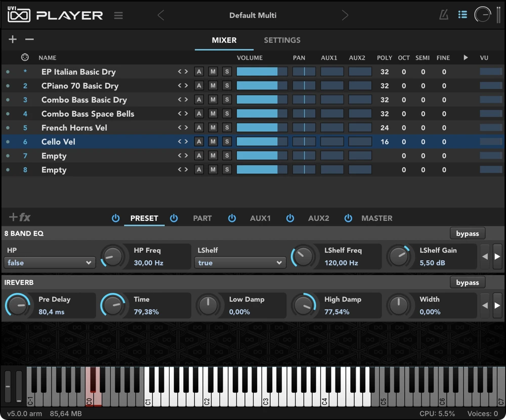This screenshot has width=506, height=420.
Task: Open the hamburger menu beside the PLAYER logo
Action: click(x=118, y=16)
